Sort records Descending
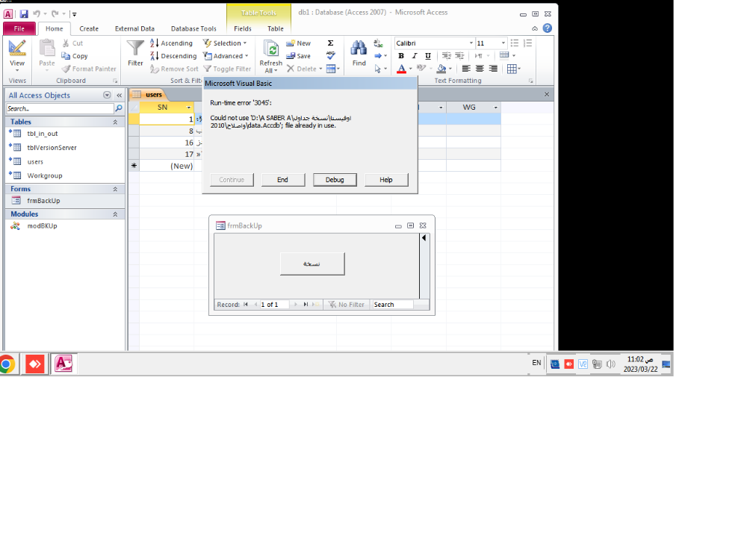Image resolution: width=747 pixels, height=560 pixels. pos(173,56)
